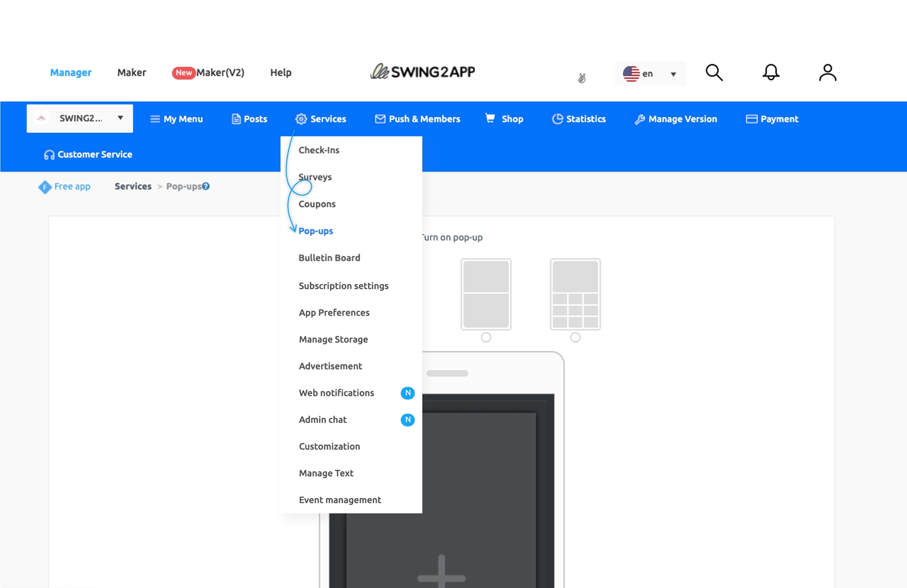The width and height of the screenshot is (907, 588).
Task: Switch to the Maker tab
Action: pos(132,73)
